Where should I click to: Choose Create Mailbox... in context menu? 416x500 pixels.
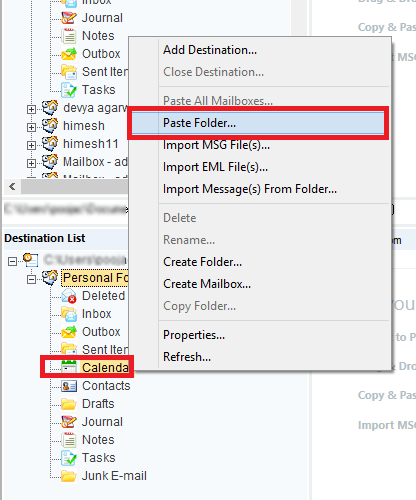(207, 284)
